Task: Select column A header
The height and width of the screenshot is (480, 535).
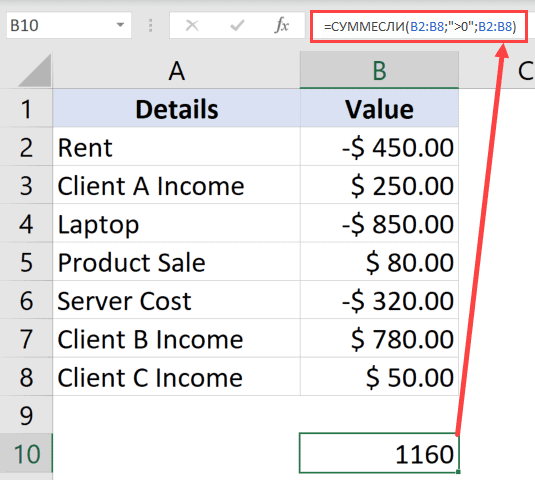Action: (176, 71)
